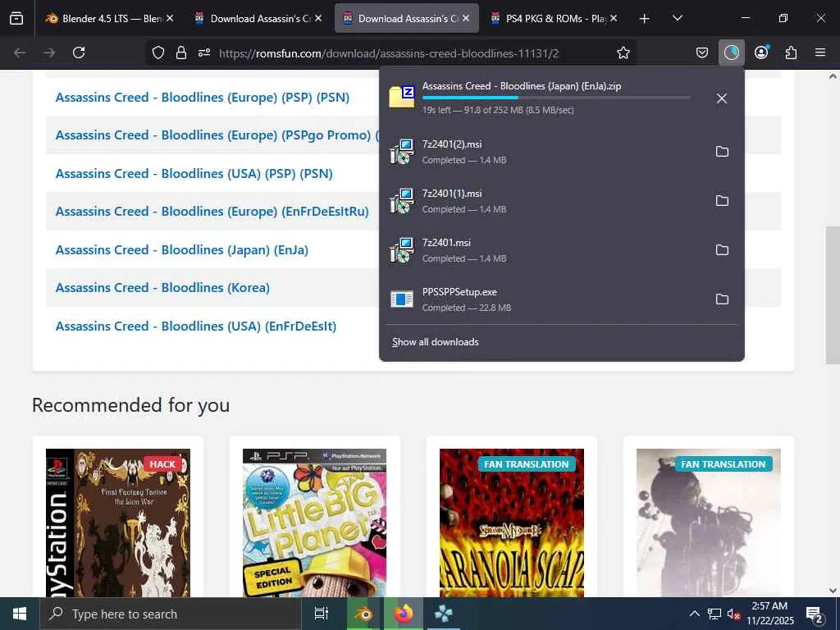Switch to Blender on the taskbar
840x630 pixels.
click(363, 614)
